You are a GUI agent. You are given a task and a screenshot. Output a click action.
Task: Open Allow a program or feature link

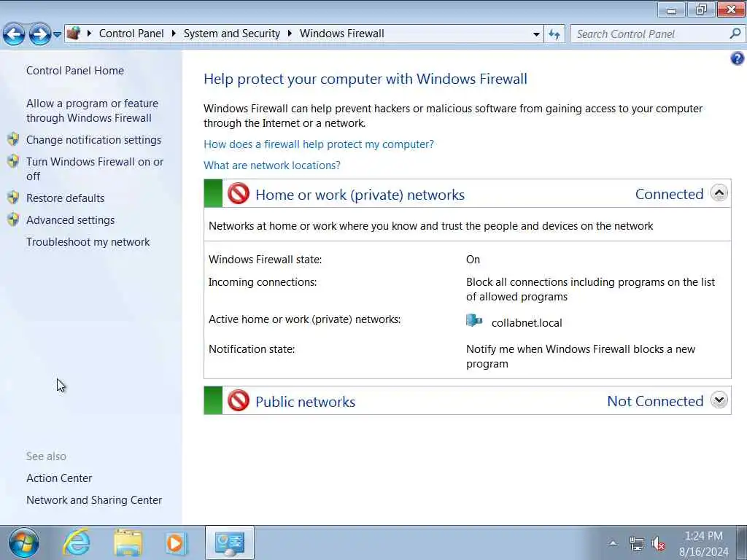point(92,111)
